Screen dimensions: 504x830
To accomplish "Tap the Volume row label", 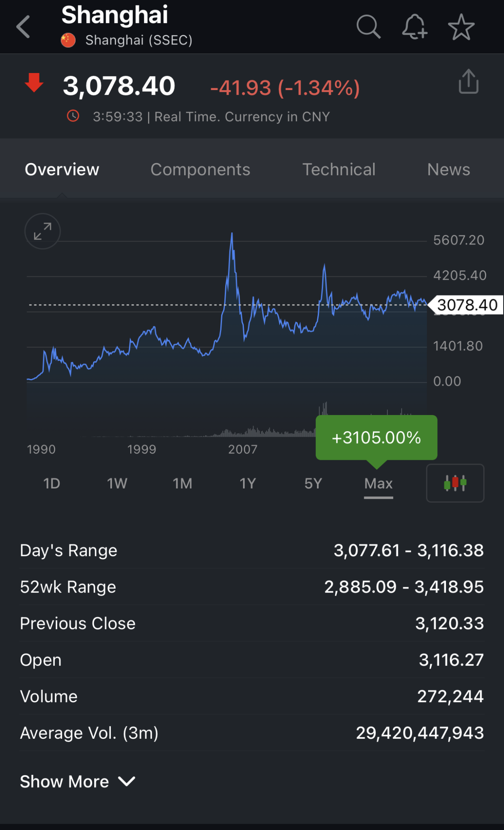I will [x=49, y=696].
